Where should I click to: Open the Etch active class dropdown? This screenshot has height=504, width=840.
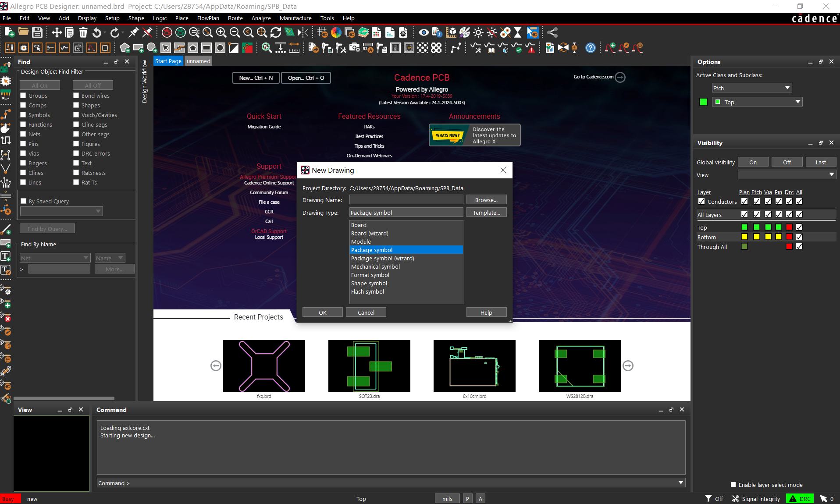752,88
